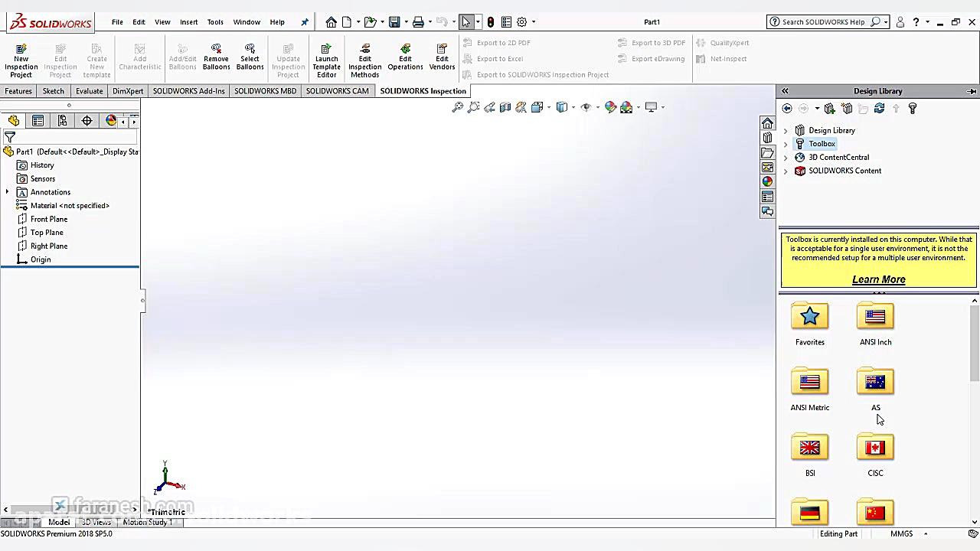Open the Tools menu
980x551 pixels.
tap(215, 22)
